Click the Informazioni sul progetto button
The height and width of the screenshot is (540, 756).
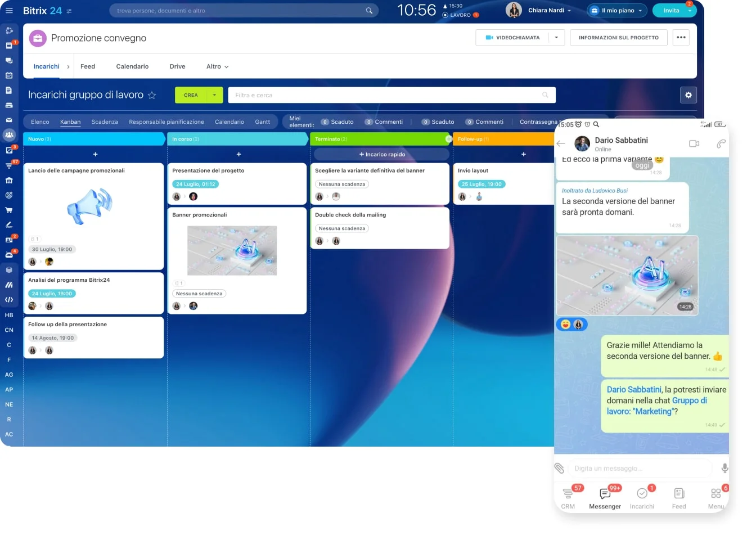point(618,38)
